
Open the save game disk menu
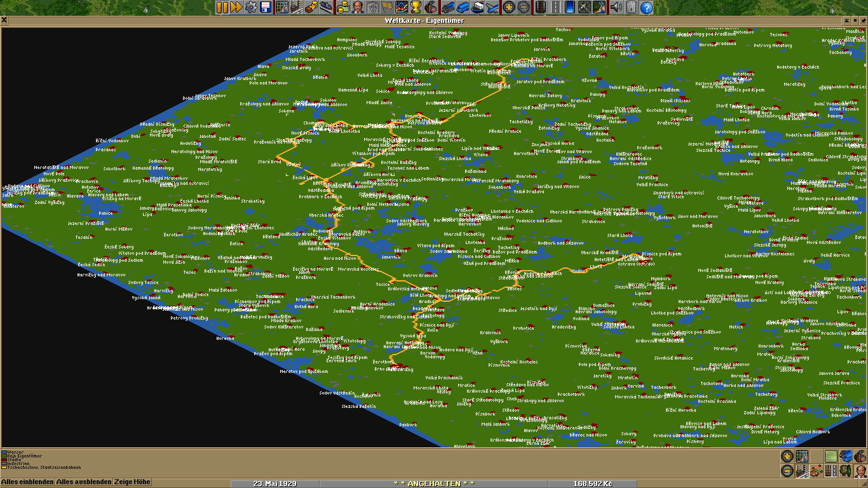point(266,8)
